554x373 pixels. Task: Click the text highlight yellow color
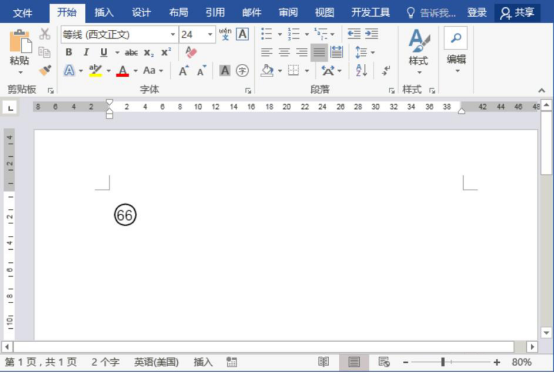tap(95, 71)
